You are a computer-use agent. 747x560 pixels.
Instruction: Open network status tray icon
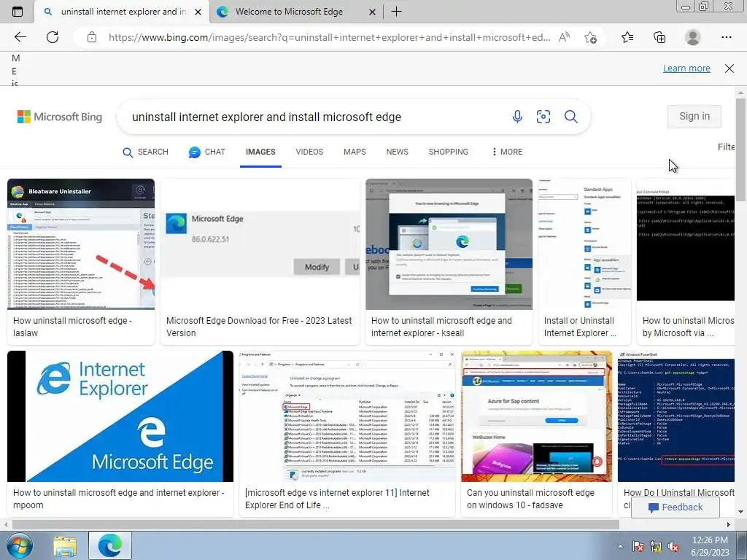[656, 546]
